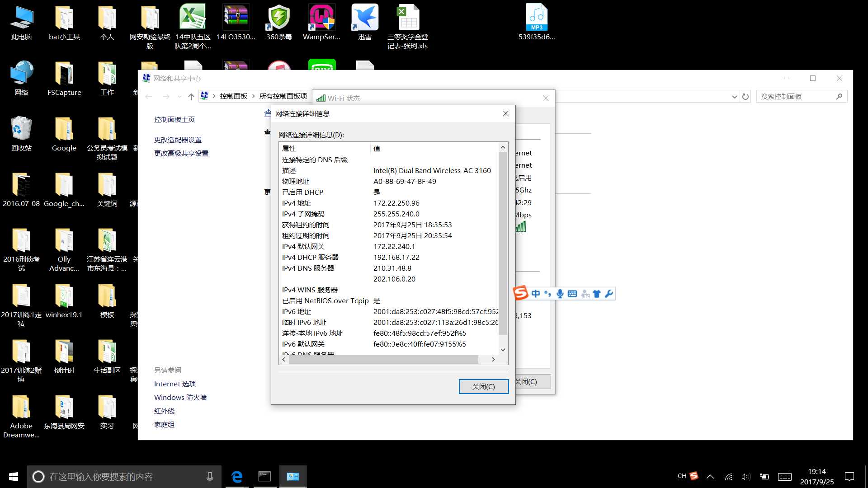868x488 pixels.
Task: Open 更改适配器设置 link
Action: click(x=178, y=140)
